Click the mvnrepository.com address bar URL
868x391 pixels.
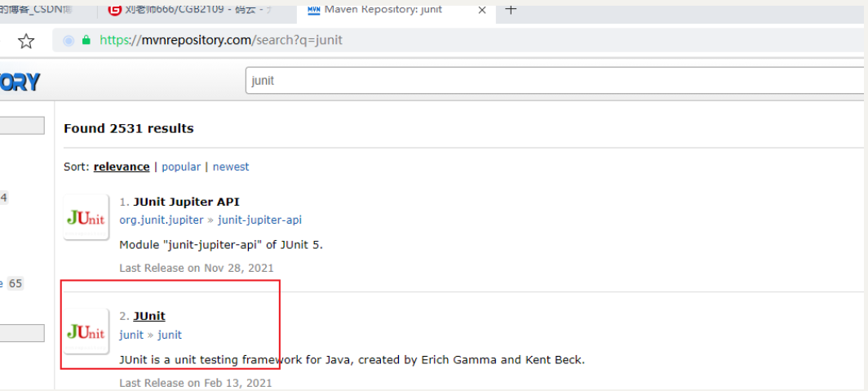[x=221, y=41]
